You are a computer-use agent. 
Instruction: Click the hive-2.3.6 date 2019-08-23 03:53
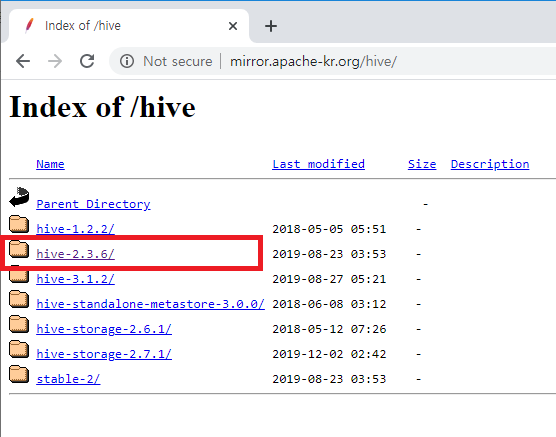click(x=329, y=254)
